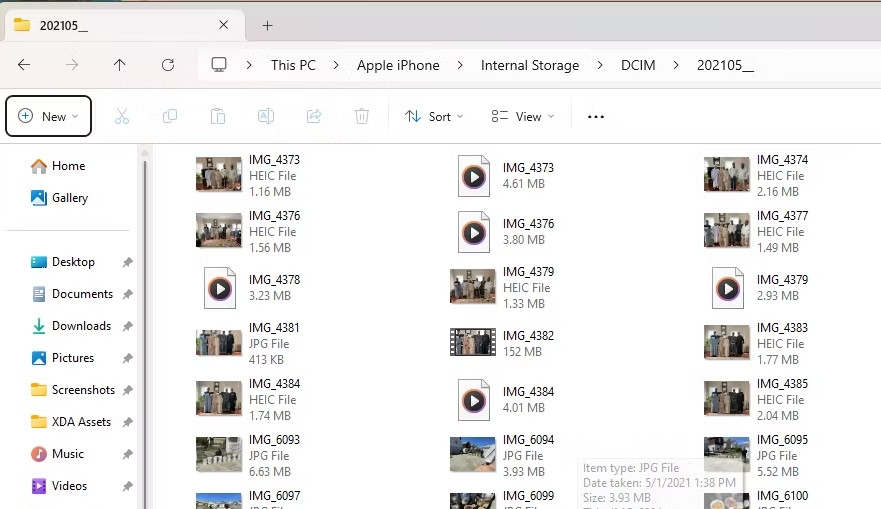
Task: Click the Delete trash icon
Action: point(362,116)
